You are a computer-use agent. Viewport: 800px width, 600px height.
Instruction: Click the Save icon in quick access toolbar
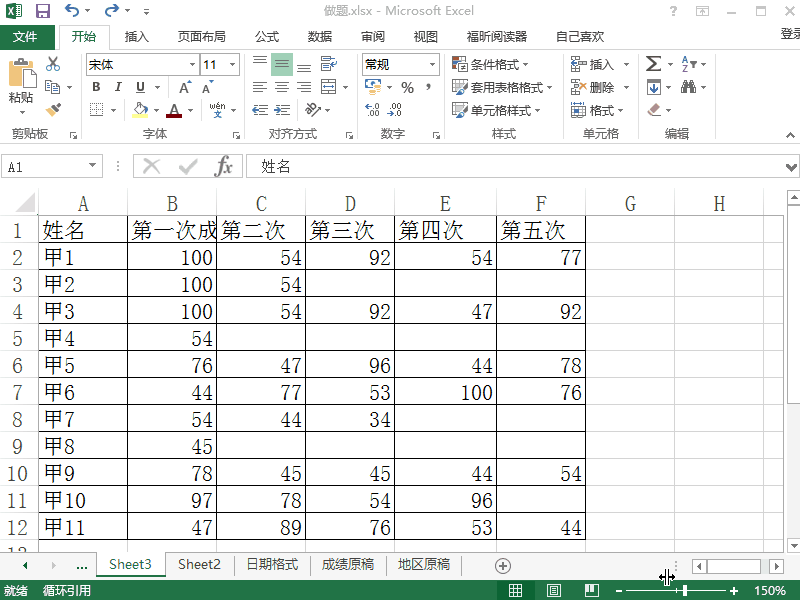(43, 11)
